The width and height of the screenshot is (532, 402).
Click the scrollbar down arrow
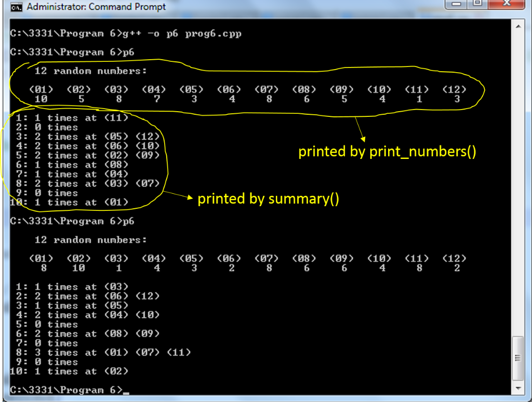click(518, 387)
